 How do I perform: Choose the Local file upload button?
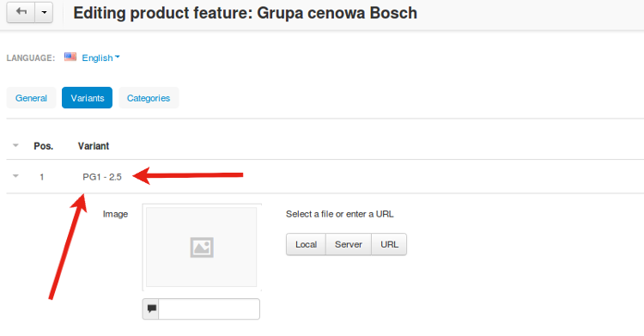click(306, 244)
